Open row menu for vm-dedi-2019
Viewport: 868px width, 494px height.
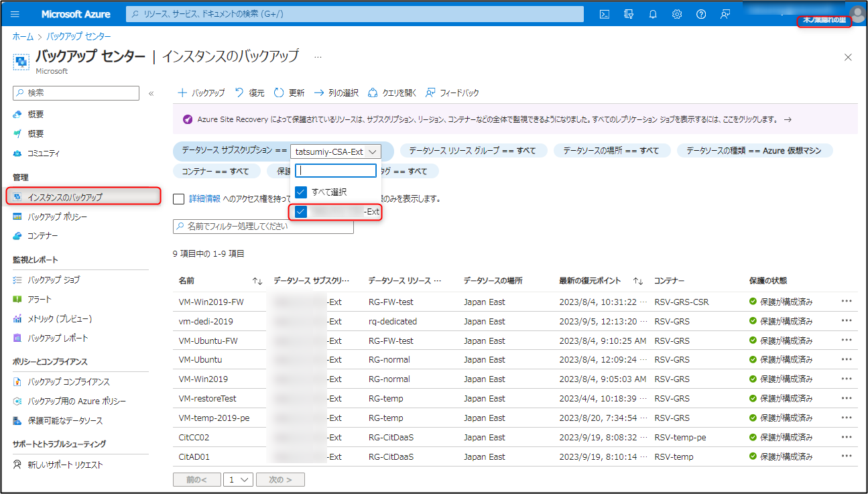click(x=847, y=320)
